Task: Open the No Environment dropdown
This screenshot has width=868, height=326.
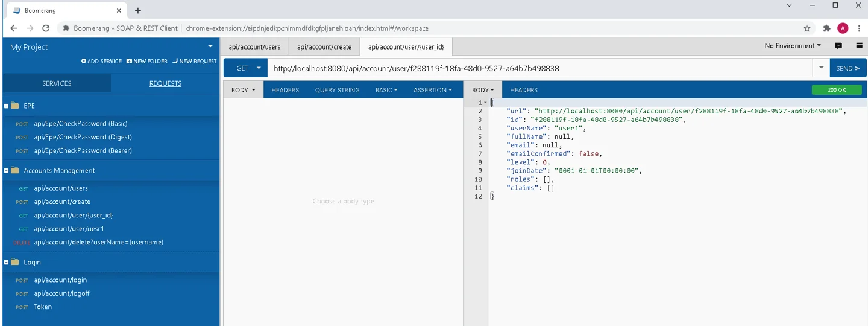Action: point(793,46)
